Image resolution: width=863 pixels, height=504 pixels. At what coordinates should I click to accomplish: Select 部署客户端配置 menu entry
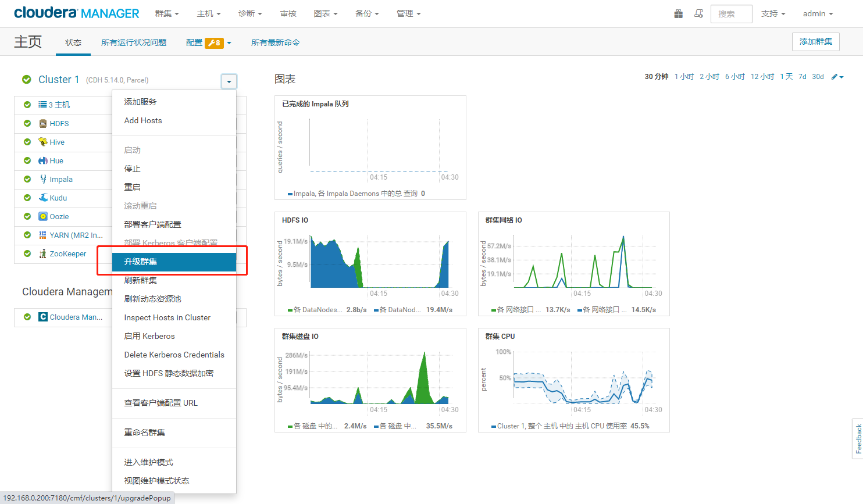(174, 224)
